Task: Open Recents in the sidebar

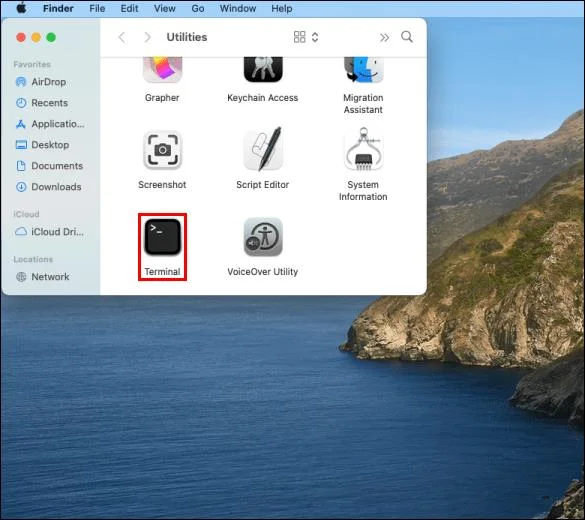Action: (x=49, y=103)
